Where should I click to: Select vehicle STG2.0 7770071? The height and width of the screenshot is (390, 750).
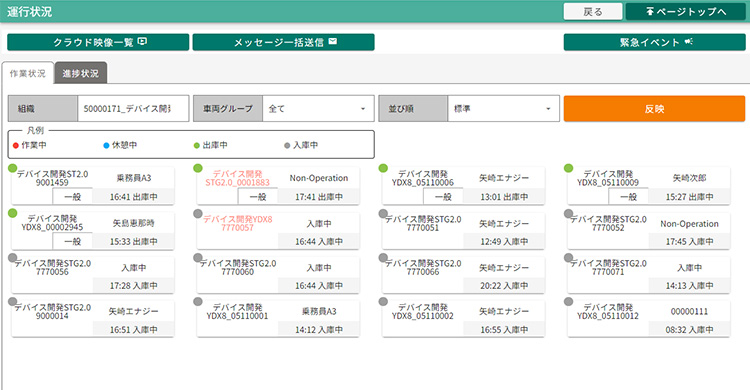point(608,267)
